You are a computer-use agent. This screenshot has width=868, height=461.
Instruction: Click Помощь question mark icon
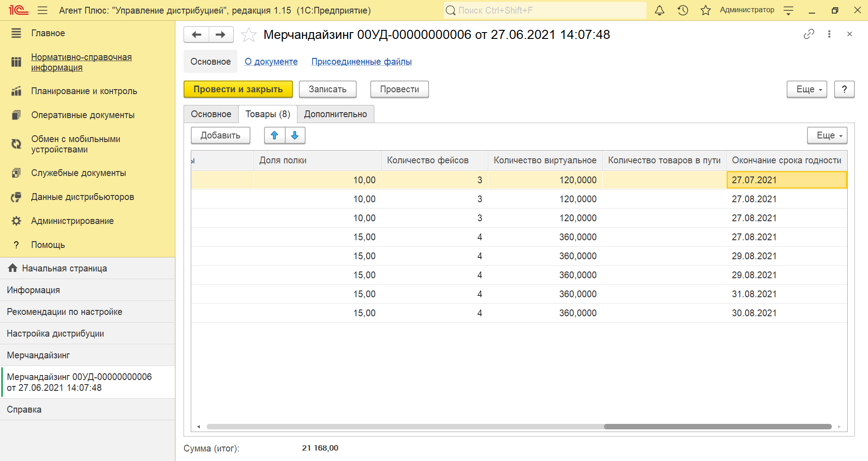point(16,245)
